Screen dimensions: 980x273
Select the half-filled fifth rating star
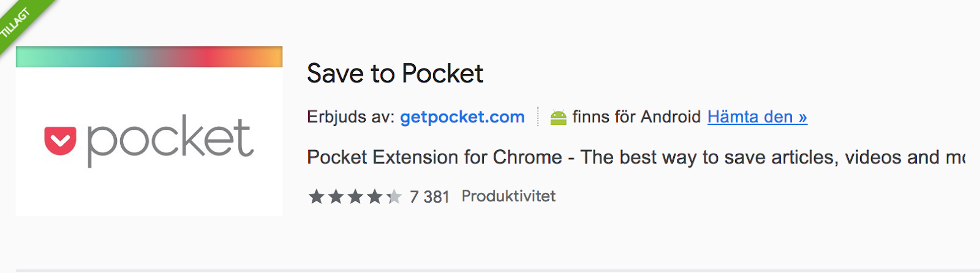click(394, 196)
